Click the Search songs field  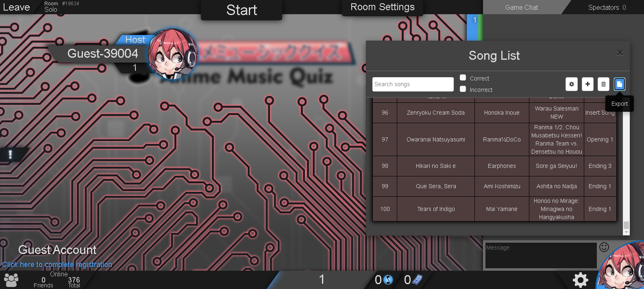tap(413, 84)
